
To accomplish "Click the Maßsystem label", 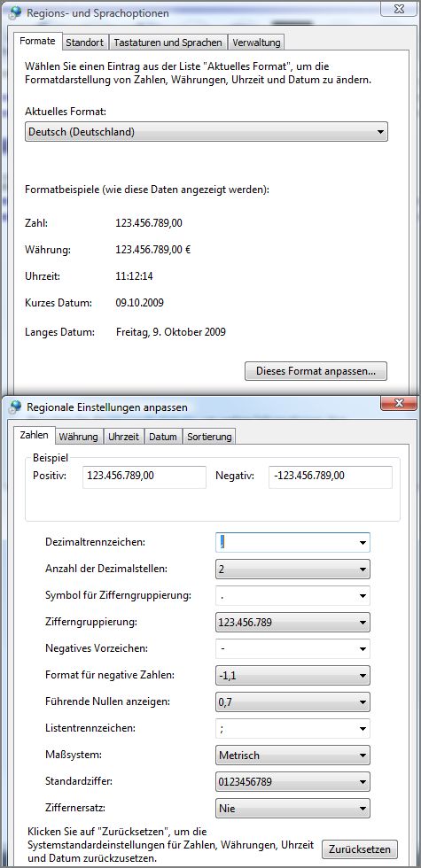I will (73, 755).
